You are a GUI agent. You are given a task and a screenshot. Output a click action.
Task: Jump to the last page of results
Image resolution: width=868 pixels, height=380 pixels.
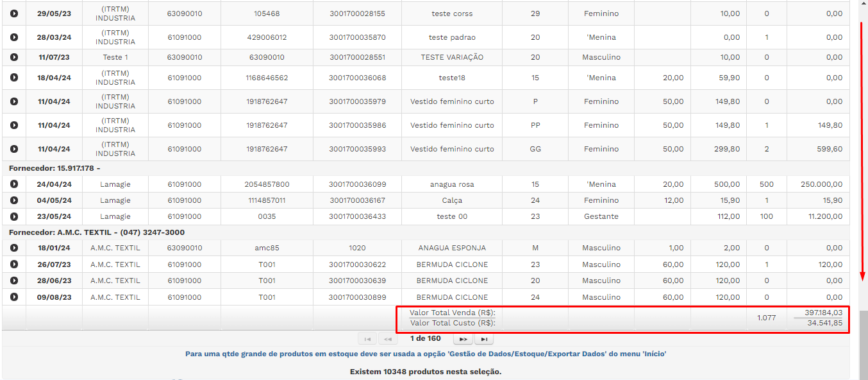pyautogui.click(x=484, y=339)
